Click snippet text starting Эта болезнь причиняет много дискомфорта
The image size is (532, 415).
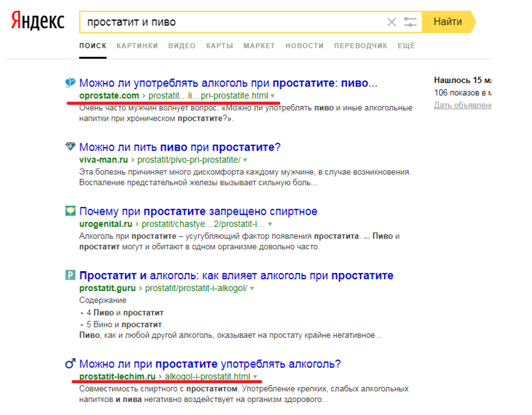point(245,177)
